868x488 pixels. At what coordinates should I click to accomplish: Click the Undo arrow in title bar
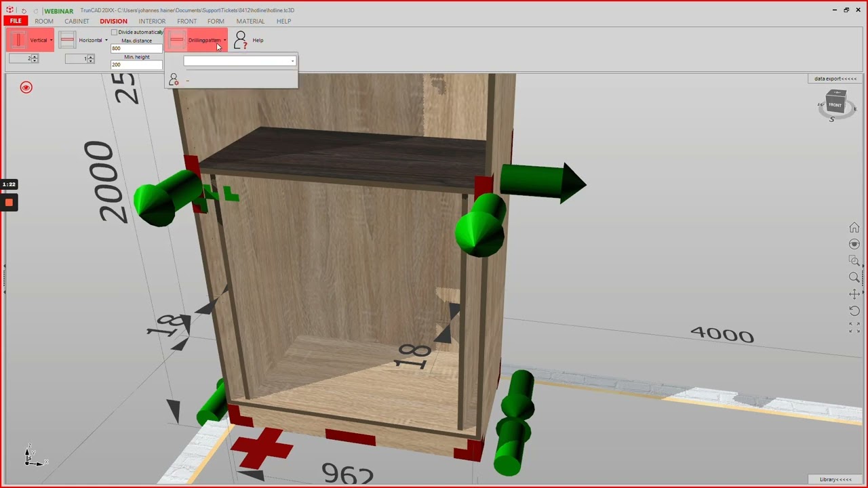(24, 11)
